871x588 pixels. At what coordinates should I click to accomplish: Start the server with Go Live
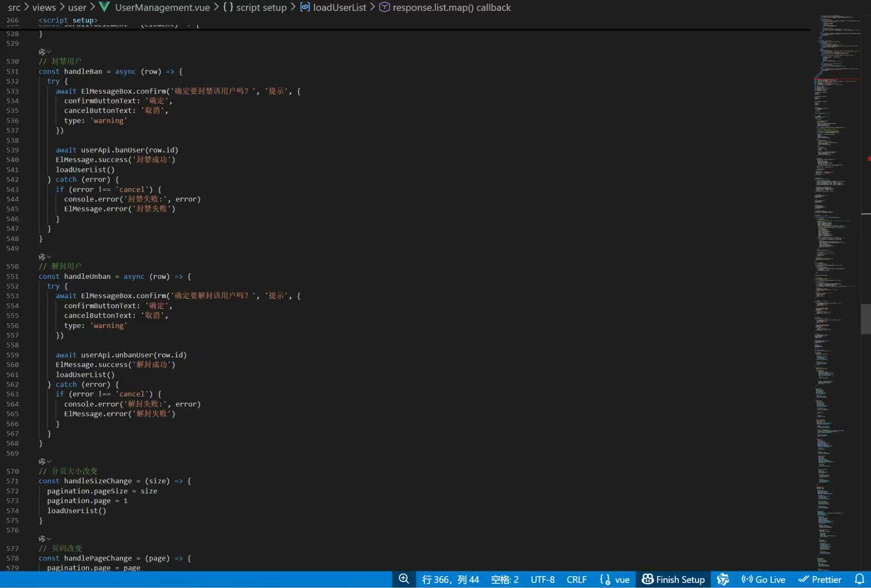tap(763, 579)
